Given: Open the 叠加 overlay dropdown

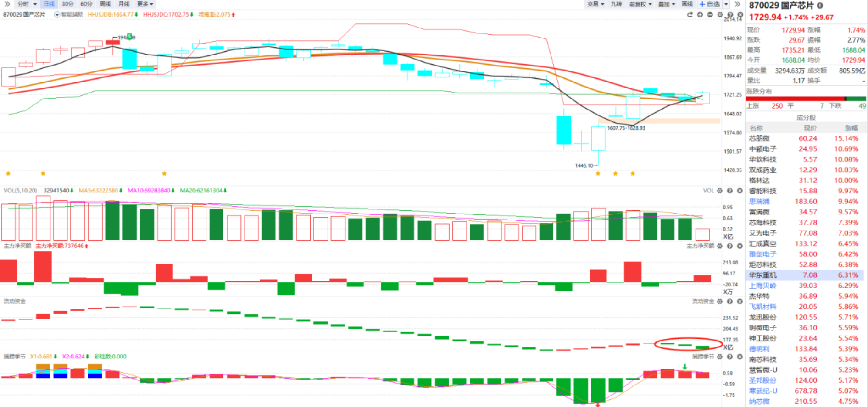Looking at the screenshot, I should tap(667, 4).
